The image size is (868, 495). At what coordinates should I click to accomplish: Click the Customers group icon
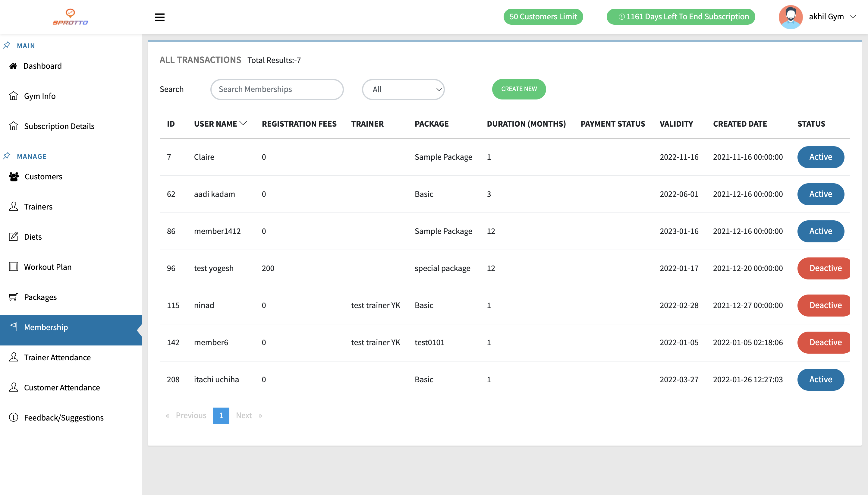[x=14, y=176]
